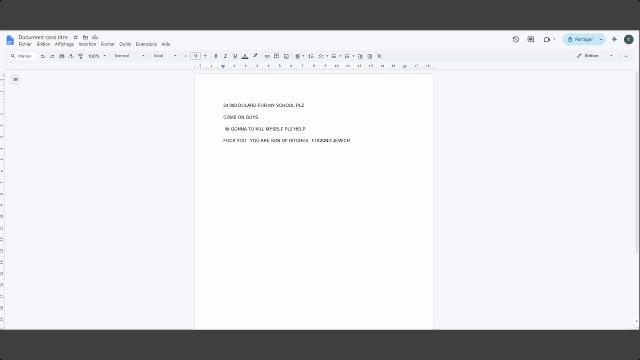Toggle bold formatting
The width and height of the screenshot is (640, 360).
216,56
